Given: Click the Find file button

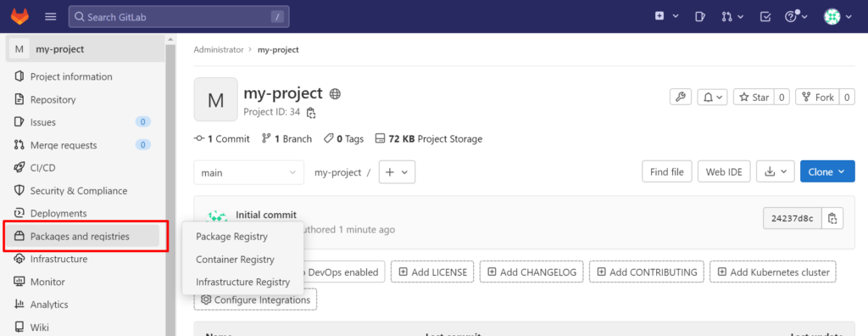Looking at the screenshot, I should coord(667,172).
